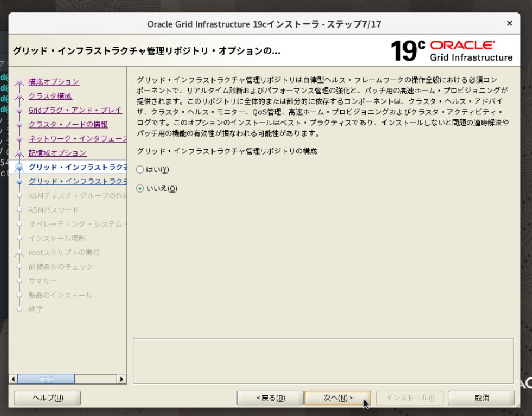
Task: Click the step marker beside ネットワーク・インタフェース
Action: 20,139
